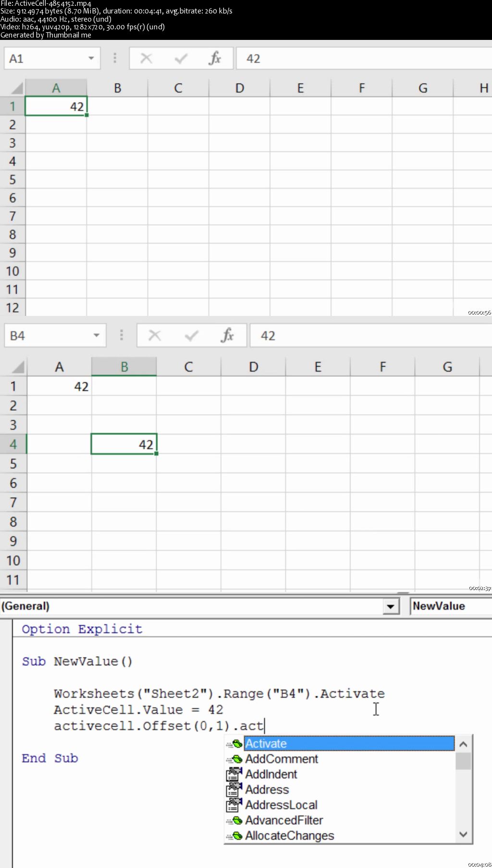This screenshot has height=868, width=492.
Task: Select the highlighted column B header
Action: click(124, 367)
